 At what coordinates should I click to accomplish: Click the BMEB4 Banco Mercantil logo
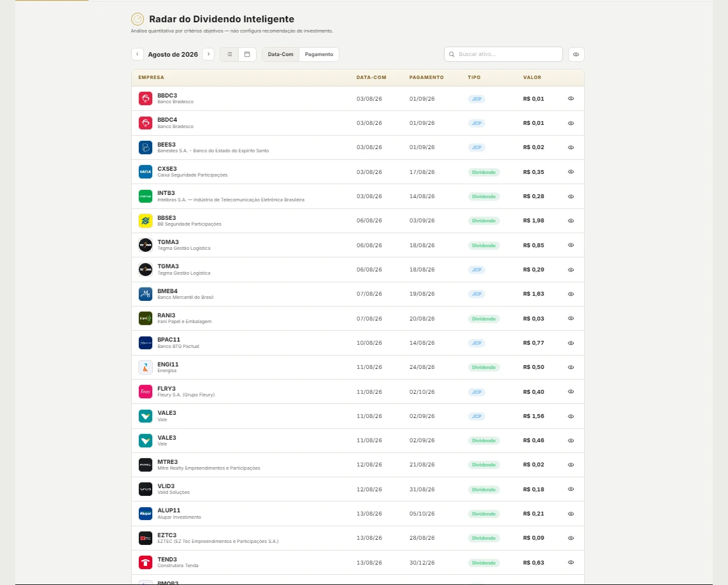pyautogui.click(x=145, y=294)
